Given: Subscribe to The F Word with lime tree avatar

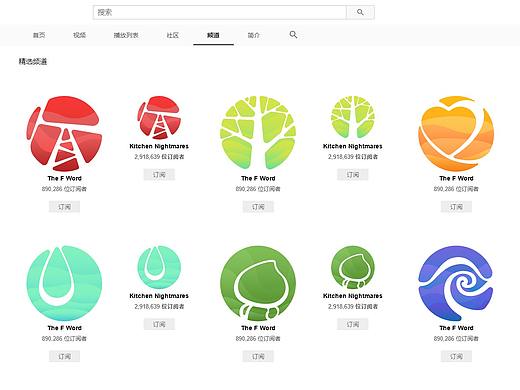Looking at the screenshot, I should 258,207.
